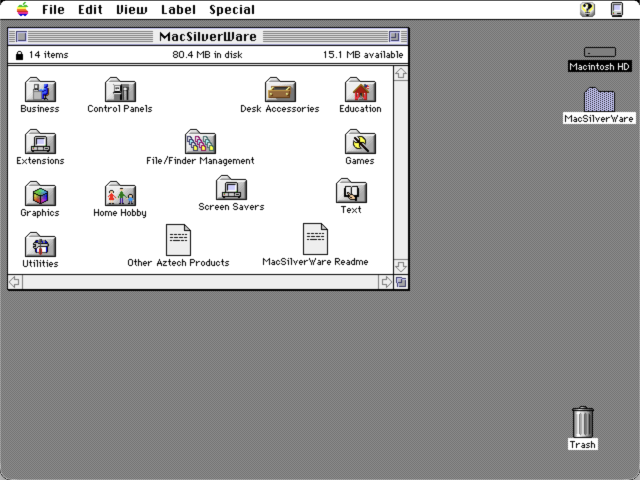Click the resize box in window corner

pos(401,282)
